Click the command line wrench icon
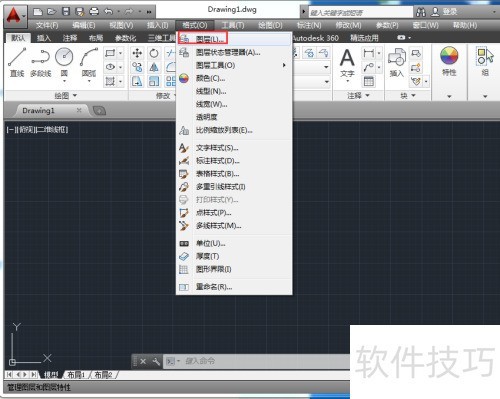The image size is (500, 399). coord(156,361)
